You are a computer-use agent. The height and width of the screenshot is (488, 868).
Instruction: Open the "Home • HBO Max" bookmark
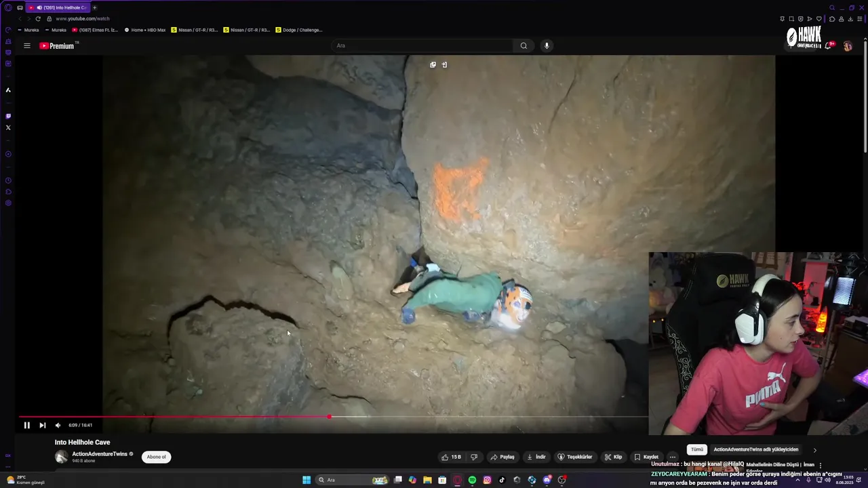145,30
